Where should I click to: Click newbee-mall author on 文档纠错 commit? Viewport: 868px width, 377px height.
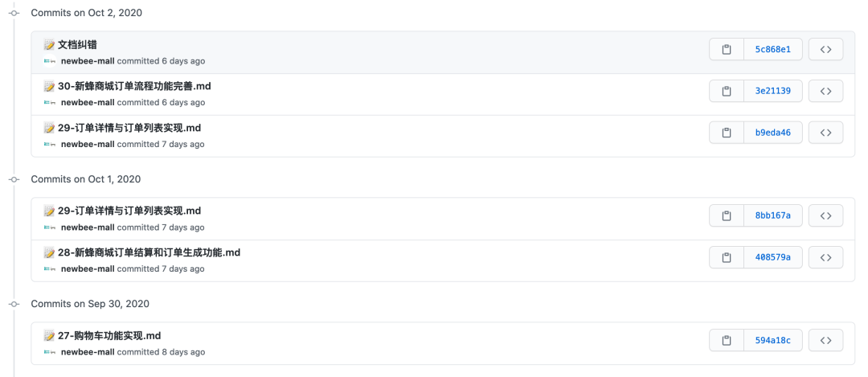tap(88, 61)
